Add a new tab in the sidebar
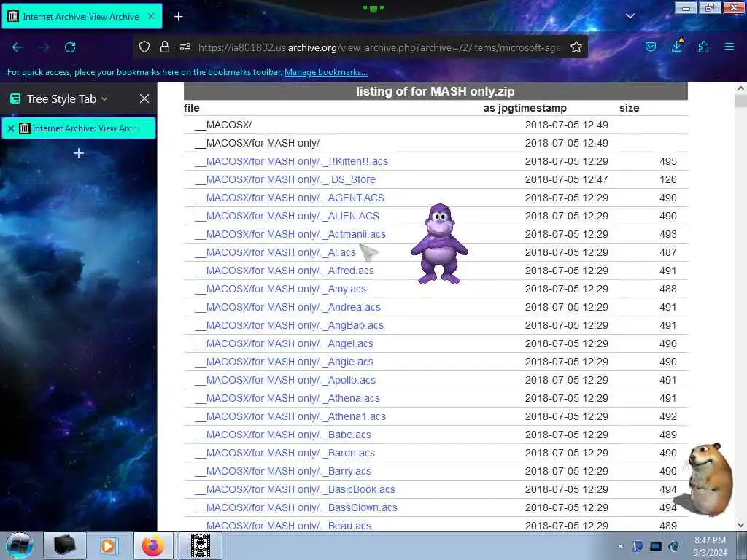 [79, 153]
